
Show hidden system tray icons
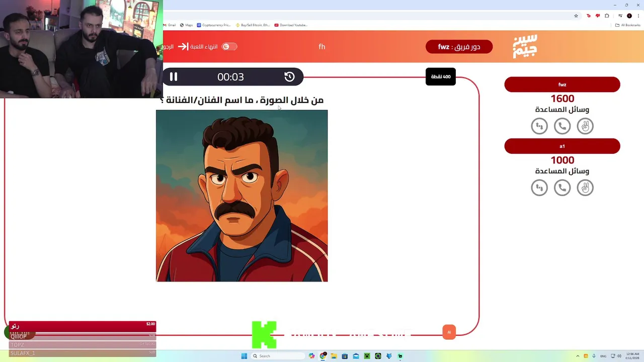click(578, 356)
